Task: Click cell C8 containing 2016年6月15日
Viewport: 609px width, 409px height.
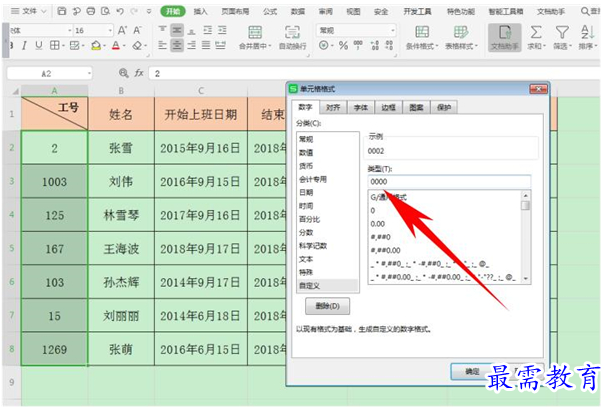Action: [200, 350]
